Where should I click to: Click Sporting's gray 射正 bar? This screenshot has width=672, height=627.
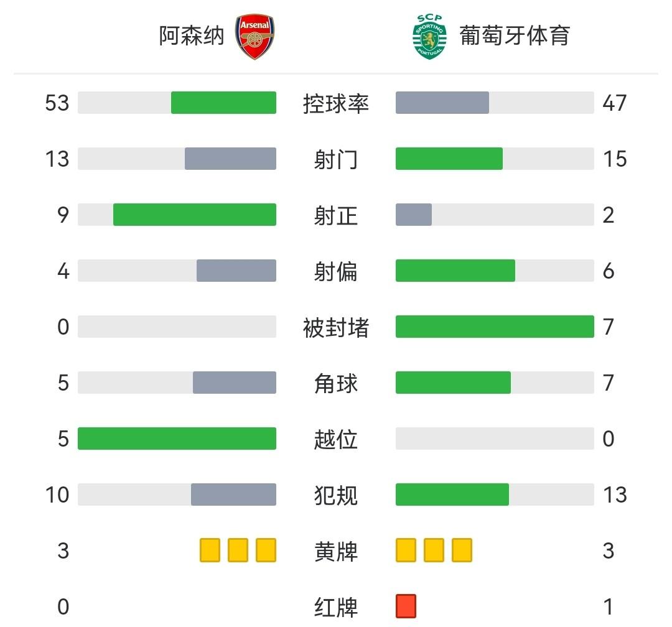pos(414,215)
